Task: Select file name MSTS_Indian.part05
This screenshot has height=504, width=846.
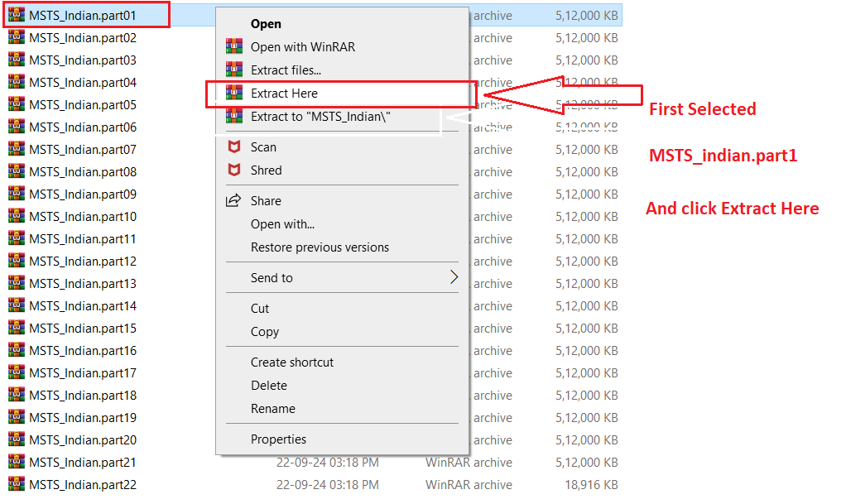Action: click(x=83, y=104)
